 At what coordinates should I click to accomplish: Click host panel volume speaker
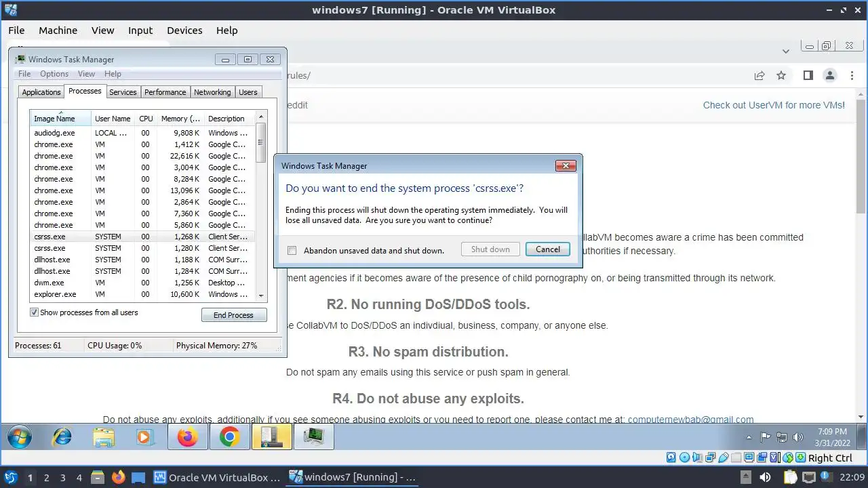pyautogui.click(x=766, y=477)
